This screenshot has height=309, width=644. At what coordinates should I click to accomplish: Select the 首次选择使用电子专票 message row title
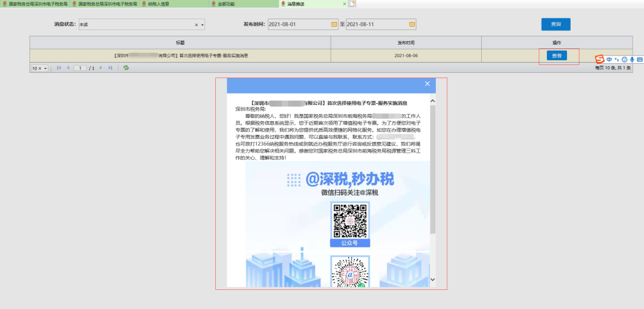[180, 55]
